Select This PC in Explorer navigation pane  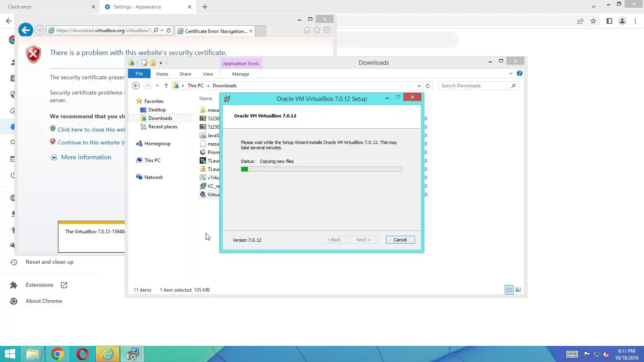(152, 160)
